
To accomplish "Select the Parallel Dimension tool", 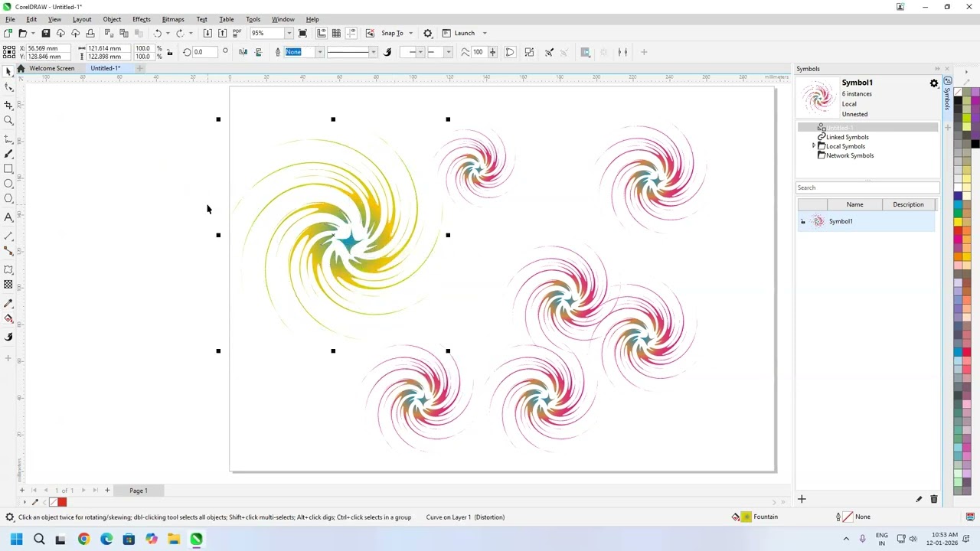I will [x=8, y=236].
